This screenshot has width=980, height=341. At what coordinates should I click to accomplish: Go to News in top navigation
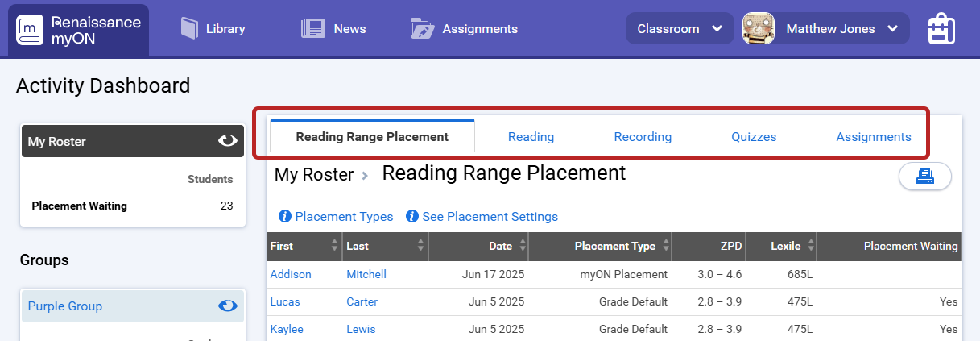[349, 29]
